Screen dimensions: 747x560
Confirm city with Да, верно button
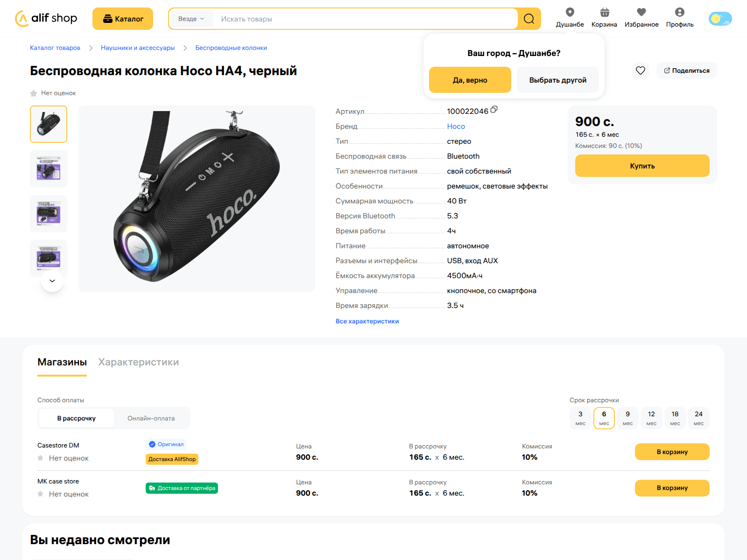(469, 80)
